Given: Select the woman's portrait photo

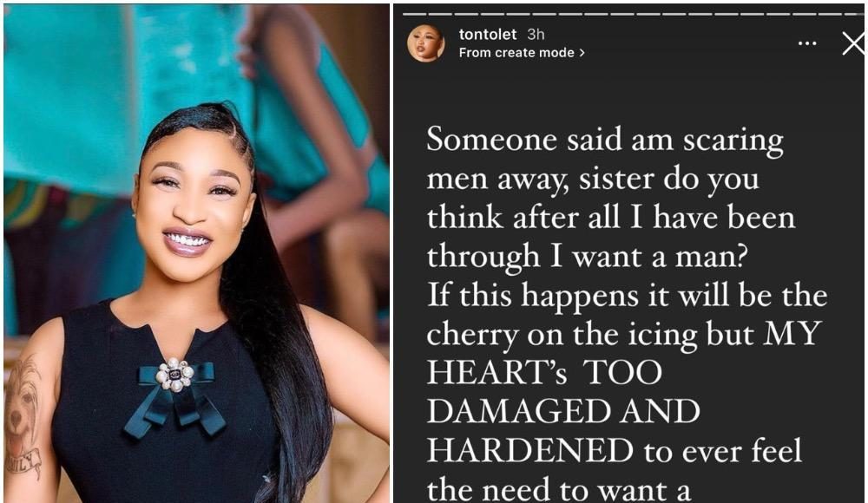Looking at the screenshot, I should pos(196,253).
